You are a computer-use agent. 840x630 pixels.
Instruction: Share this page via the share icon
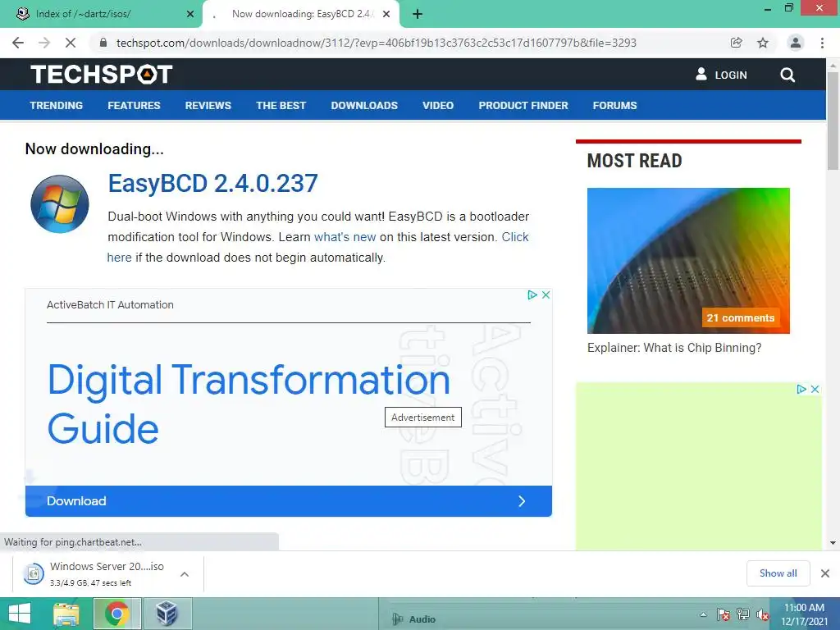point(737,43)
